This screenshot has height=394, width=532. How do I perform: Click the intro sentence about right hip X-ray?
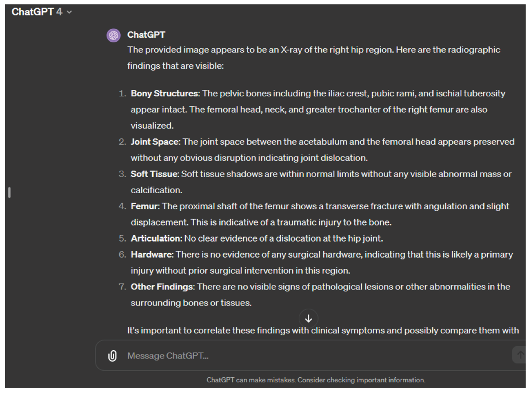click(x=313, y=50)
